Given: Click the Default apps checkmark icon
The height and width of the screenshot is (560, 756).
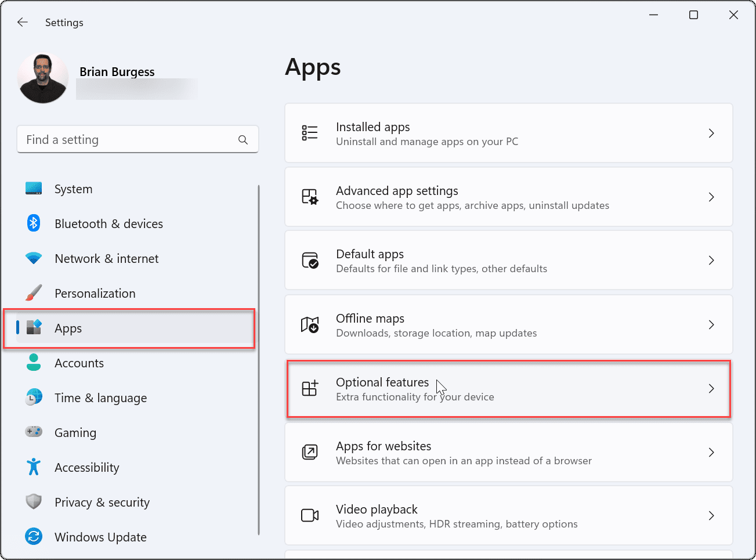Looking at the screenshot, I should point(310,260).
